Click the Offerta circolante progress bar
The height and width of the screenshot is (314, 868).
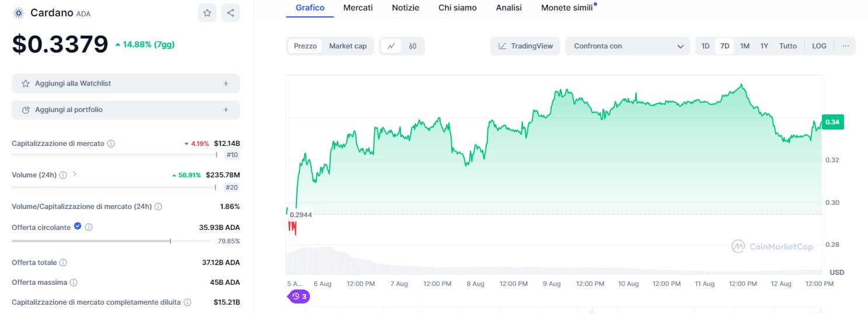click(111, 240)
